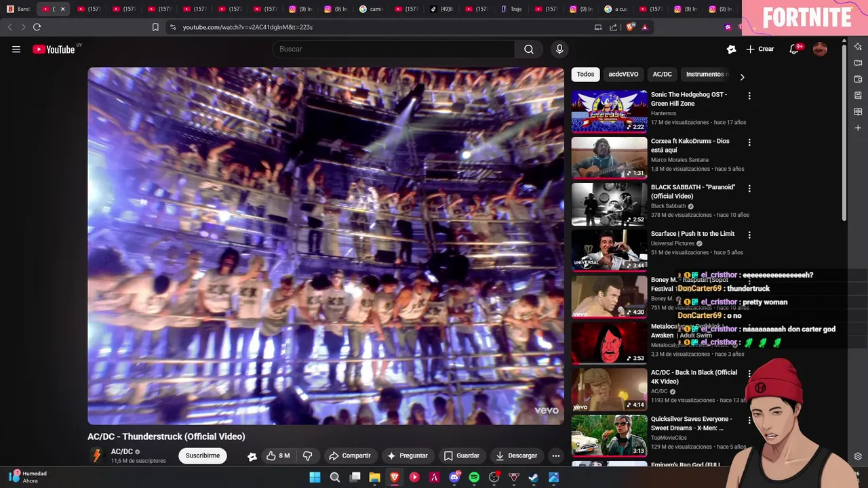The image size is (868, 488).
Task: Click the AC/DC channel name link
Action: [122, 451]
